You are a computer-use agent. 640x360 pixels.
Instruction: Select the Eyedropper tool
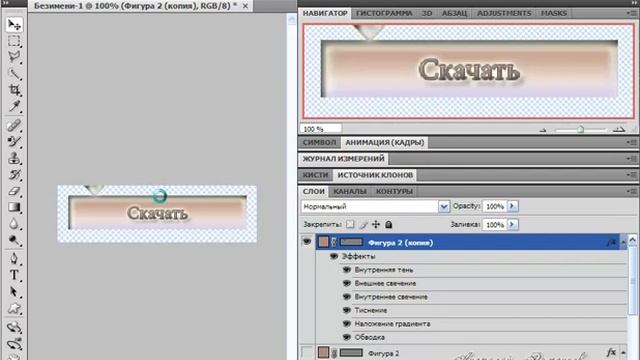(14, 107)
